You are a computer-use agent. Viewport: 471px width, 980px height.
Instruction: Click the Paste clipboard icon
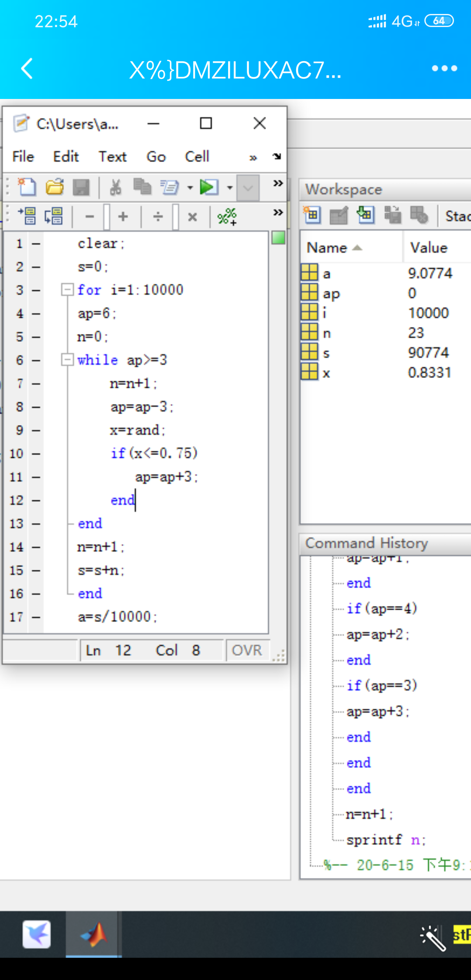tap(169, 187)
